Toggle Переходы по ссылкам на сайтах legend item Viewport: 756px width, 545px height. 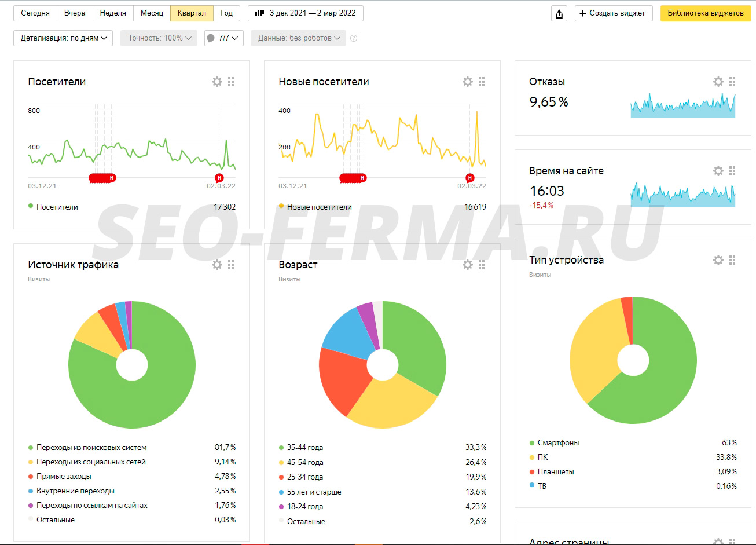(87, 506)
